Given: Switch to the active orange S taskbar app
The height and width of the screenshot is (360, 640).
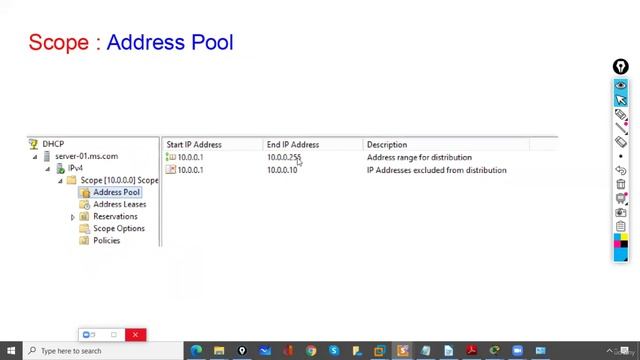Looking at the screenshot, I should pyautogui.click(x=402, y=351).
